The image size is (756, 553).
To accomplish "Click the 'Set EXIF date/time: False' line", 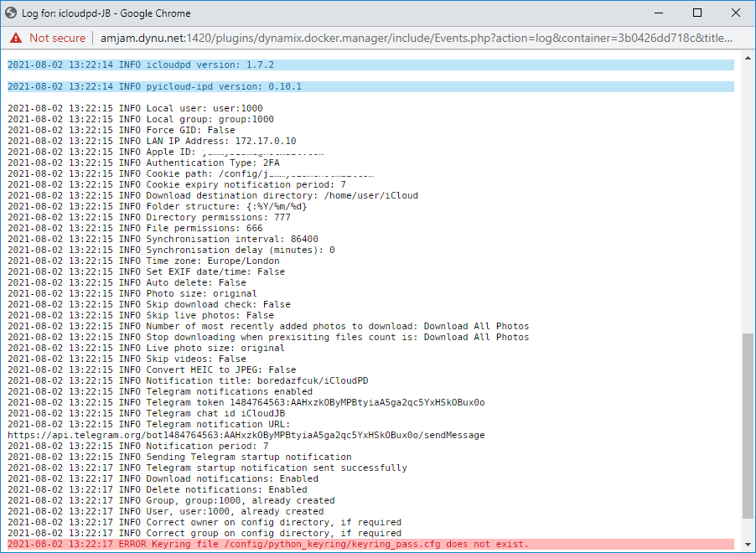I will [146, 271].
